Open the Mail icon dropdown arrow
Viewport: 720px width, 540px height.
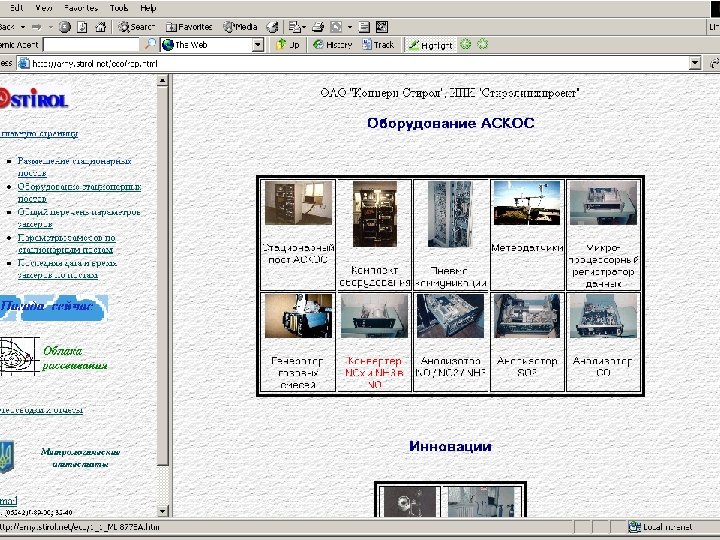[304, 27]
